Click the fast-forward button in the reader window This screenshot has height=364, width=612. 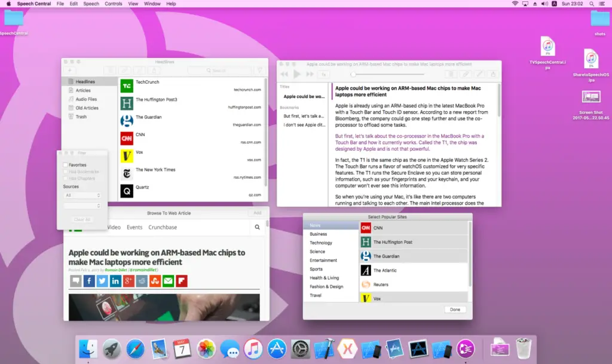pyautogui.click(x=310, y=74)
